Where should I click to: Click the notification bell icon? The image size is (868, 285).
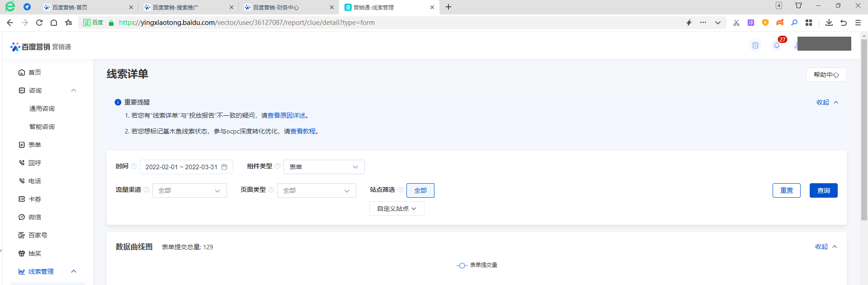tap(777, 46)
